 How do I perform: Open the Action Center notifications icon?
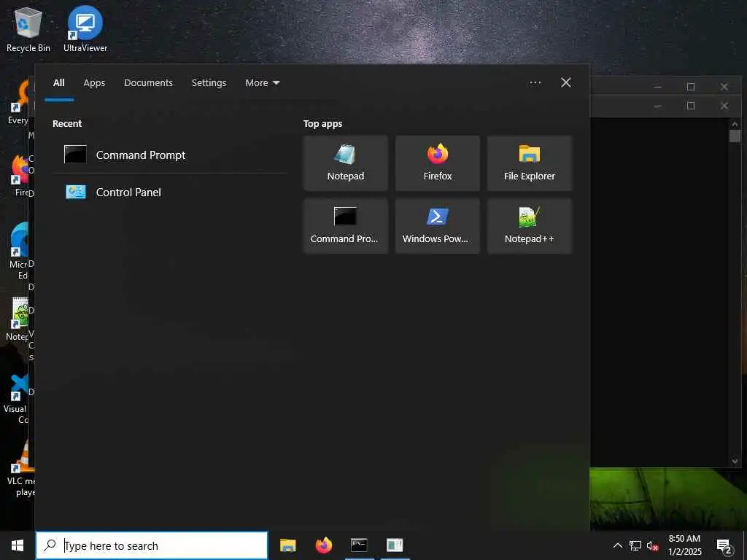click(724, 545)
